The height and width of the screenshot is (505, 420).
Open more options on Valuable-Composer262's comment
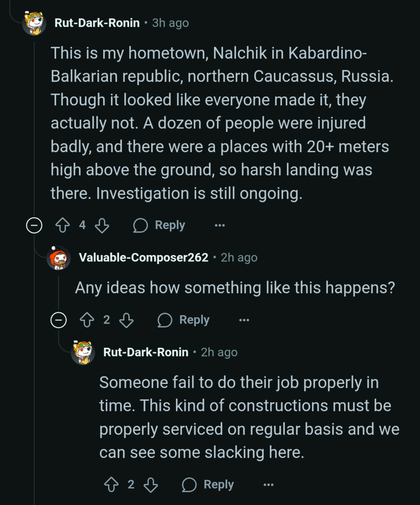coord(244,320)
